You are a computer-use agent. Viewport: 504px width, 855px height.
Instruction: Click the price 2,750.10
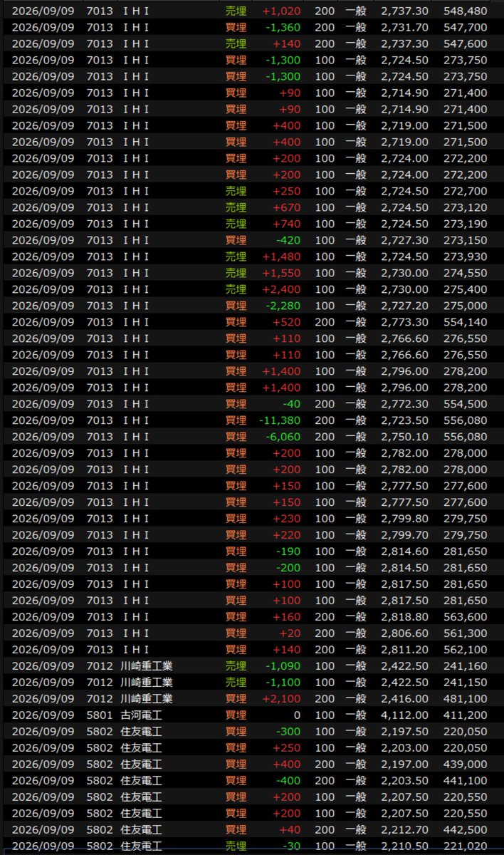(x=405, y=437)
